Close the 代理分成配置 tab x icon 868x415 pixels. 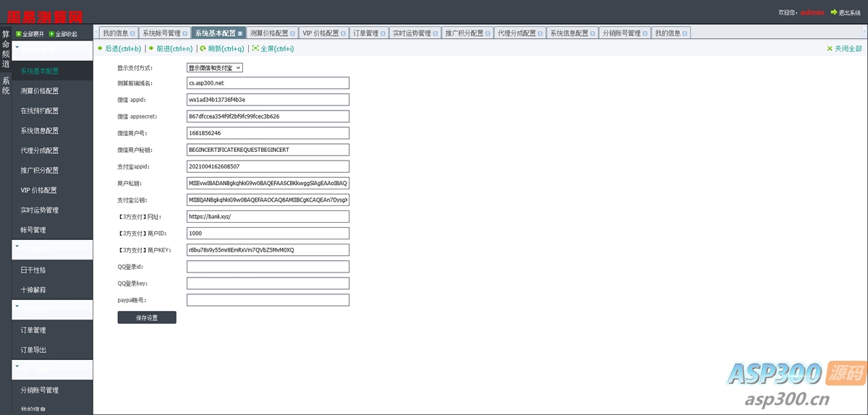click(540, 33)
